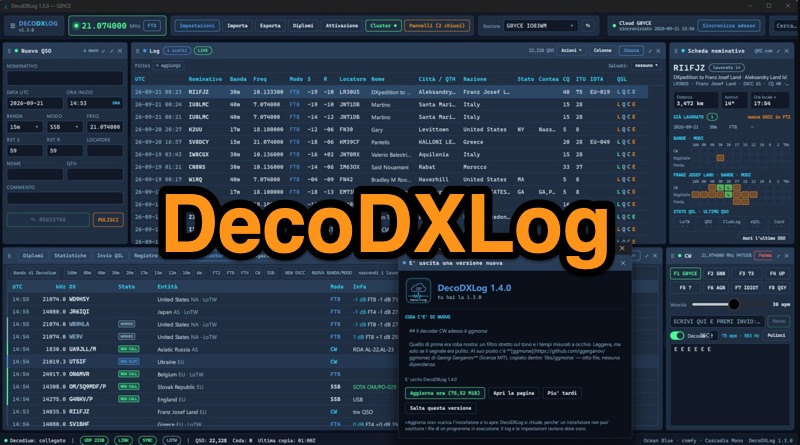Select the SV8DCY log row
Screen dimensions: 800x445
389,142
